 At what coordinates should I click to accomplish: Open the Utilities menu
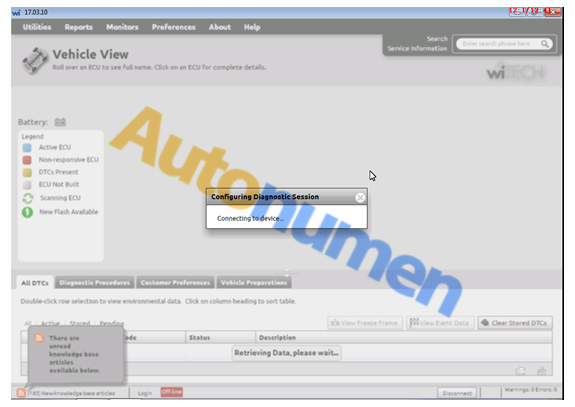(37, 27)
